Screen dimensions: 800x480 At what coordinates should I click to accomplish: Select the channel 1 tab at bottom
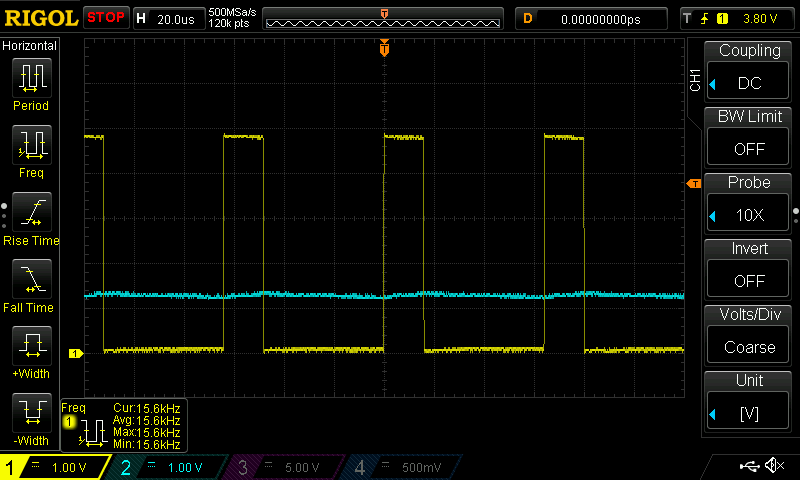tap(55, 467)
